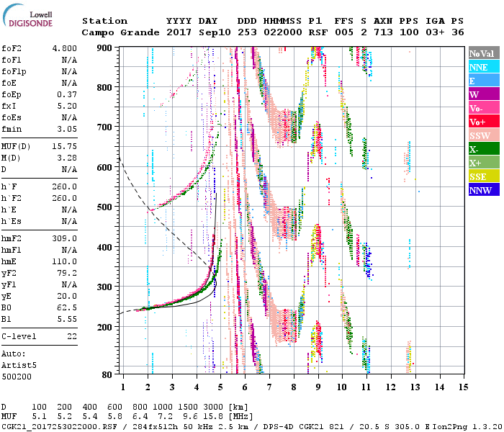Screen dimensions: 504x432
Task: Click the foF2 value 4.800
Action: point(63,49)
